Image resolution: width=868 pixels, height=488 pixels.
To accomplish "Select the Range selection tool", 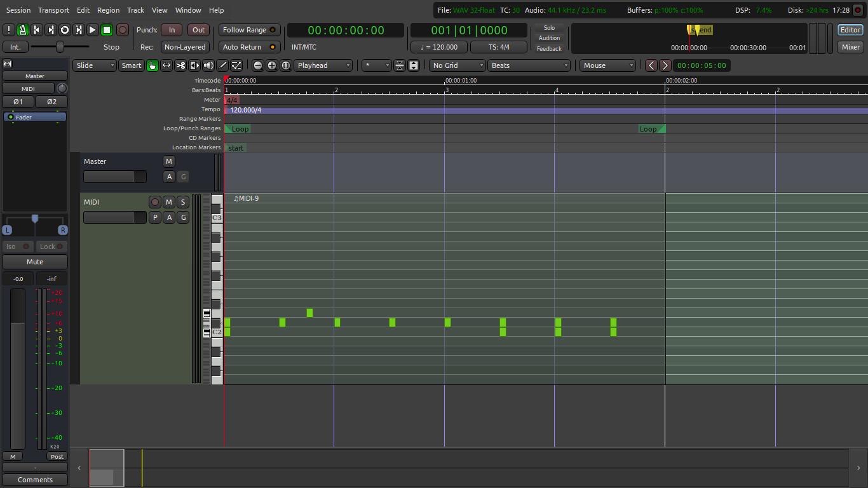I will point(166,65).
